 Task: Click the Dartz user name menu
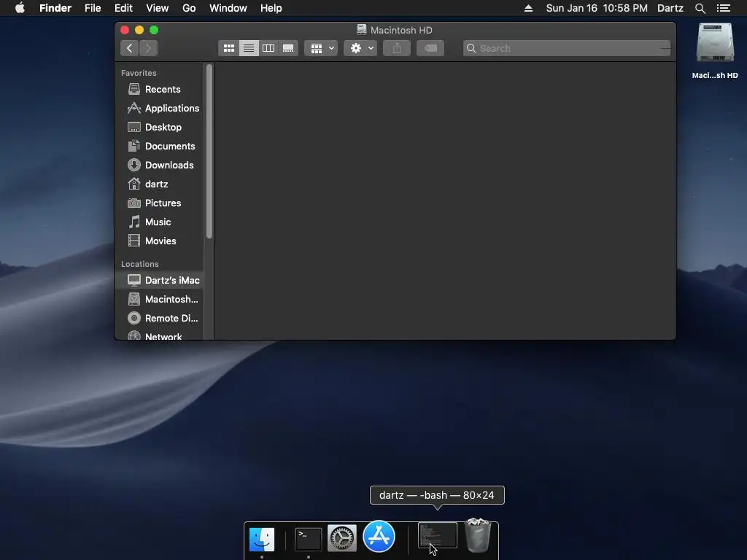tap(670, 8)
